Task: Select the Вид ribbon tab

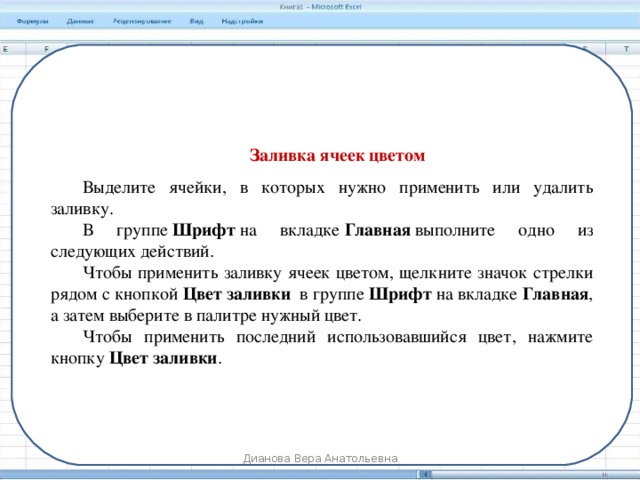Action: [x=196, y=21]
